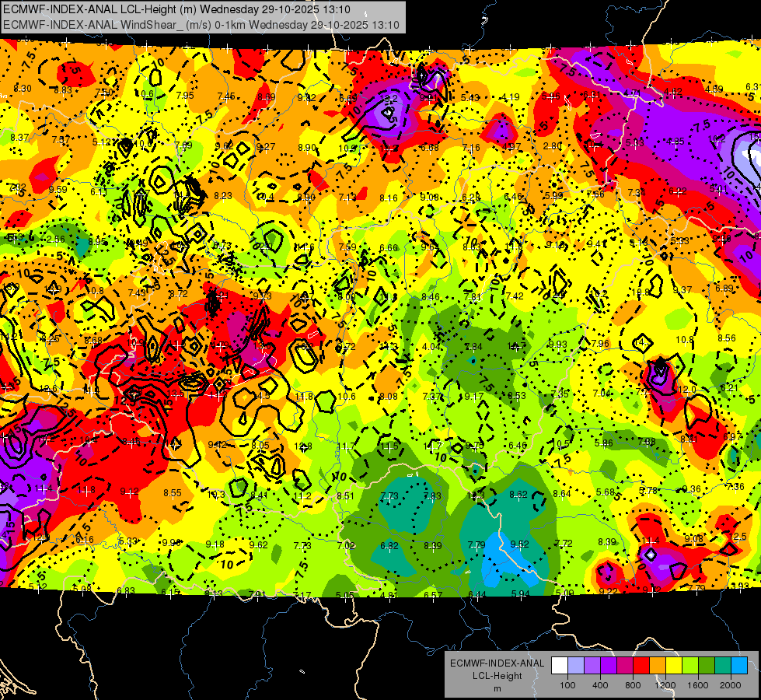Viewport: 761px width, 700px height.
Task: Click the wind shear value "6.66"
Action: tap(388, 248)
